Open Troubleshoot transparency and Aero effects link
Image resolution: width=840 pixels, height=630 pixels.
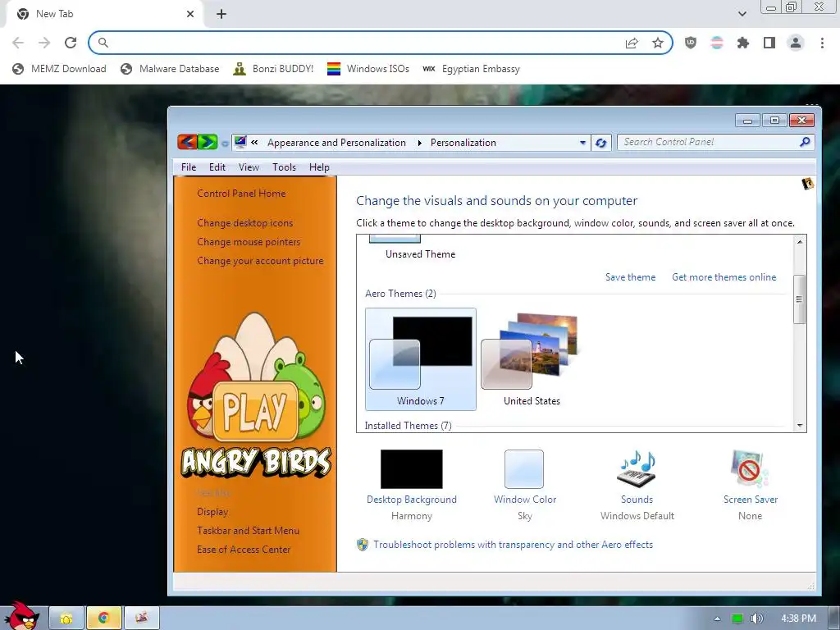[513, 545]
